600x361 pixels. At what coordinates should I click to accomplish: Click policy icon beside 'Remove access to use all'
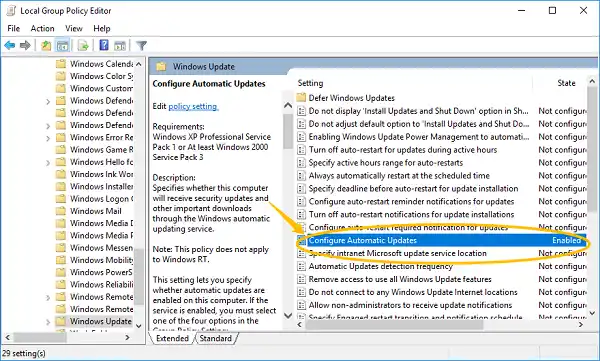coord(302,279)
